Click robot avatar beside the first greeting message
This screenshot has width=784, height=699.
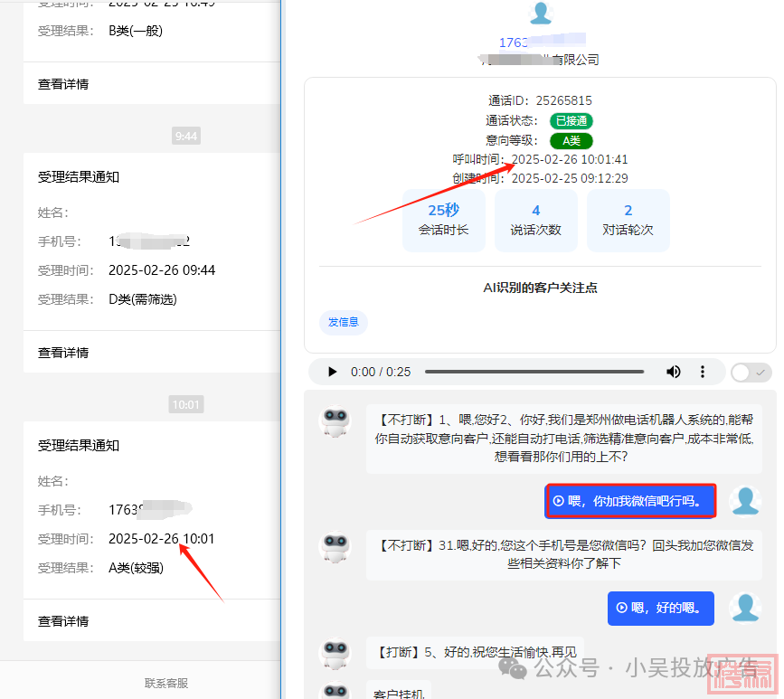(336, 422)
